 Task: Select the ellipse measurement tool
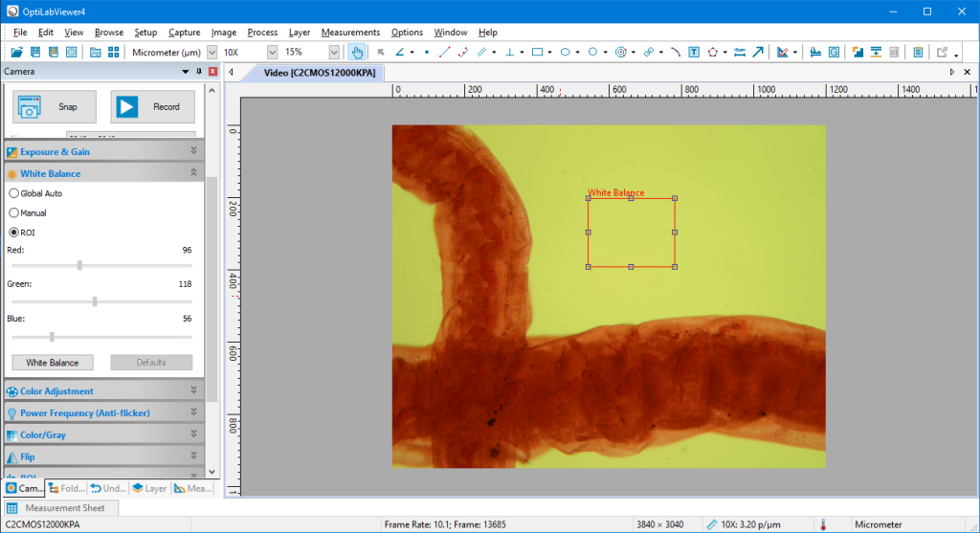point(565,52)
